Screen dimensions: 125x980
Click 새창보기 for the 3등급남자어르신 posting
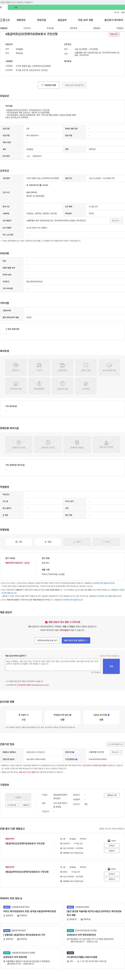[112, 879]
